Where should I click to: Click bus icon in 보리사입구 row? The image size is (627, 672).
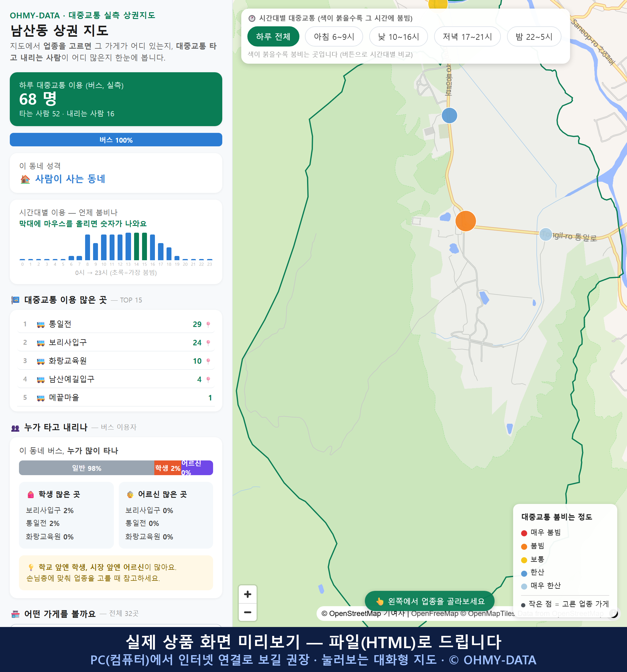pyautogui.click(x=40, y=343)
